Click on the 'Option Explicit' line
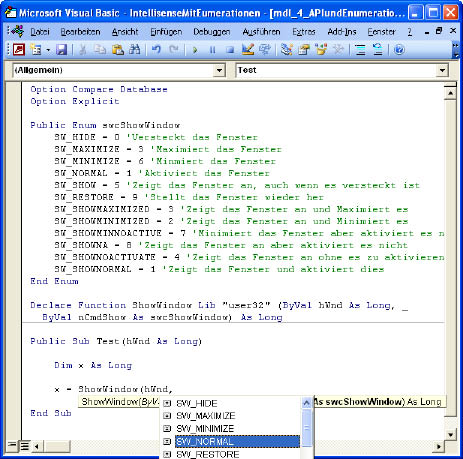 (x=75, y=101)
